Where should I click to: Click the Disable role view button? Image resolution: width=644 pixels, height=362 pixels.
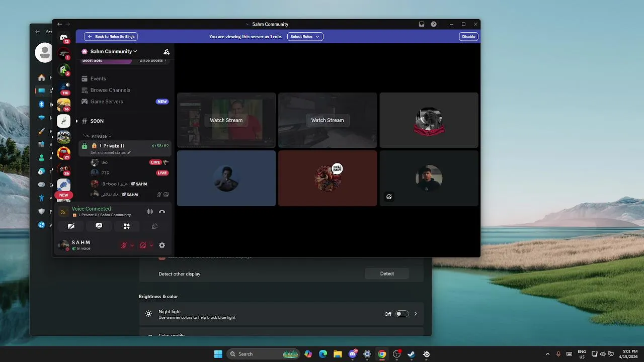[468, 36]
